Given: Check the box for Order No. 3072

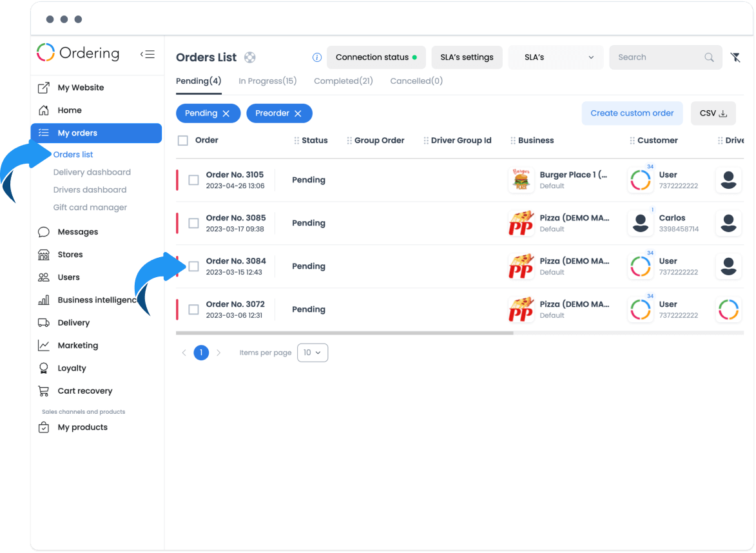Looking at the screenshot, I should [x=193, y=309].
